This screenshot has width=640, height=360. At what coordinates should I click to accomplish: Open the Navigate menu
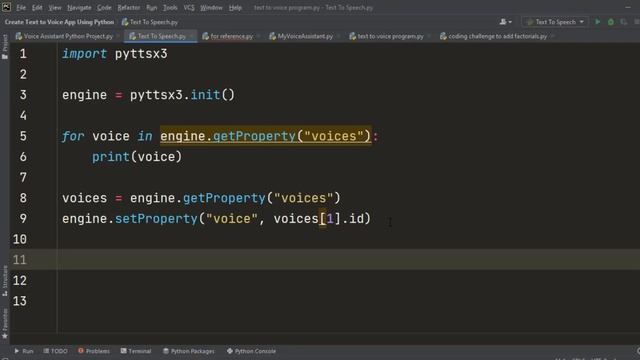click(79, 8)
